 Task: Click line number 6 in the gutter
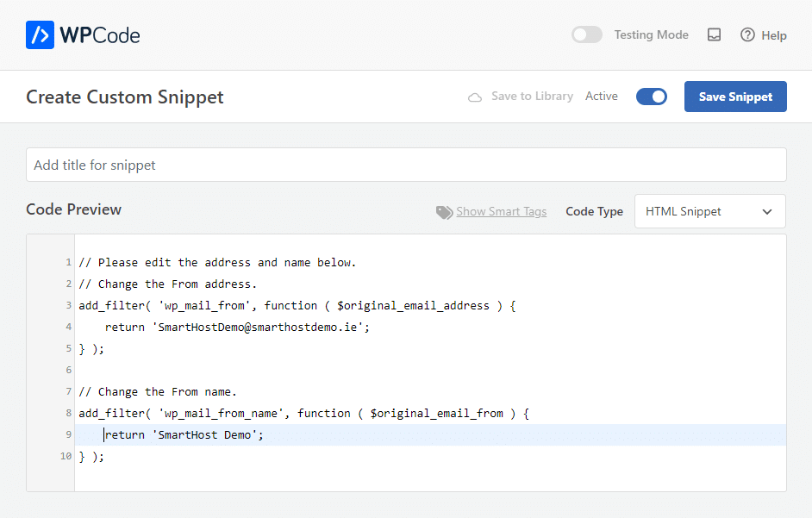pyautogui.click(x=68, y=370)
